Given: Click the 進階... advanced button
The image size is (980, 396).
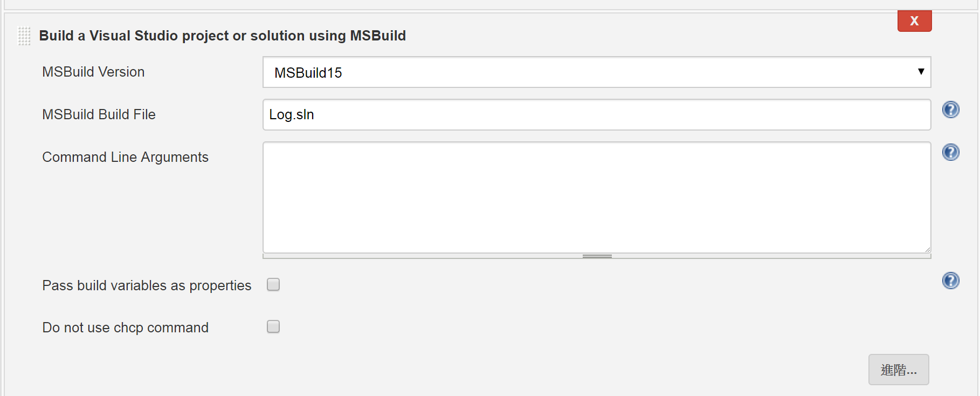Looking at the screenshot, I should point(899,370).
